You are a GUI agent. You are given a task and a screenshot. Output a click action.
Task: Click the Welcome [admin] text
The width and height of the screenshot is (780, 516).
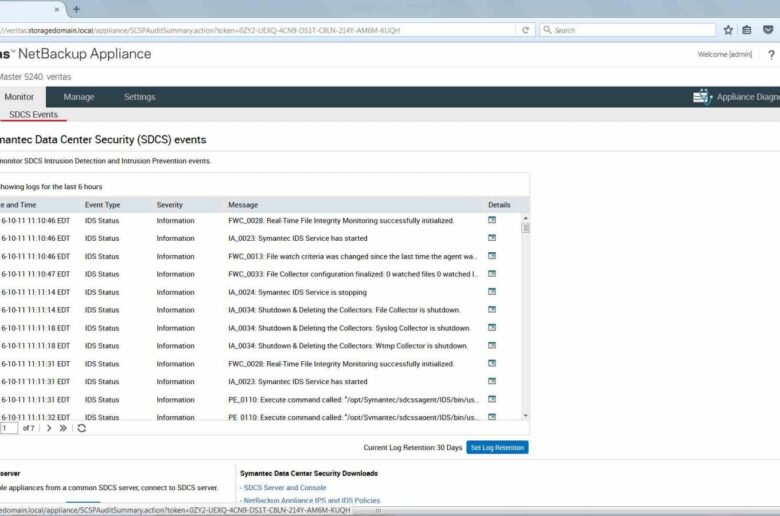point(725,54)
